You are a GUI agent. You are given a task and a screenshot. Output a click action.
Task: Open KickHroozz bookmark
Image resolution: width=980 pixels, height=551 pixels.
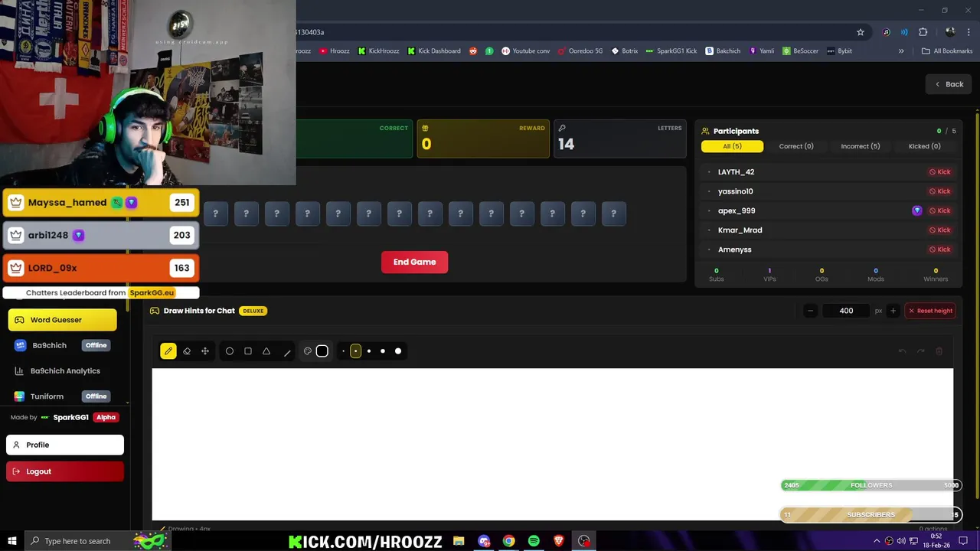(x=378, y=51)
